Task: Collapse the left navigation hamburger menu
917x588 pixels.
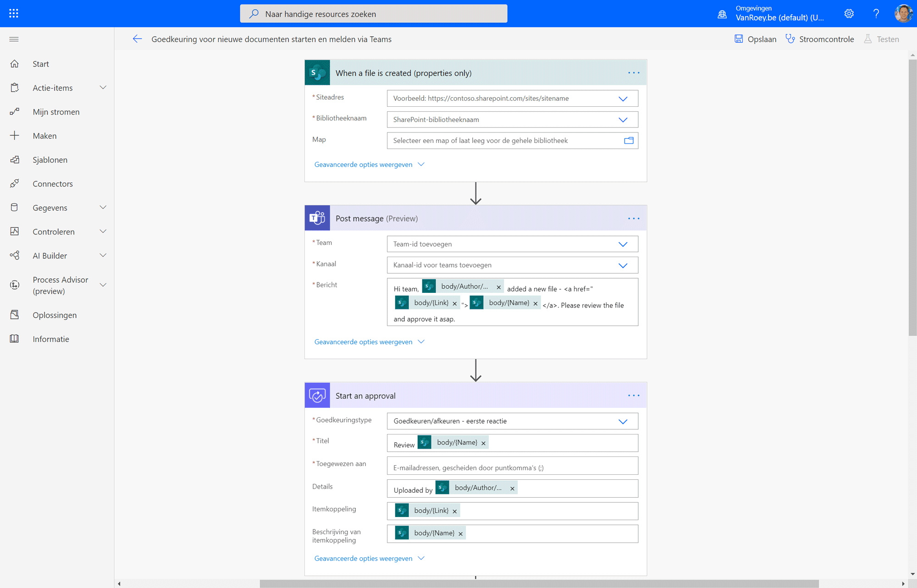Action: [14, 39]
